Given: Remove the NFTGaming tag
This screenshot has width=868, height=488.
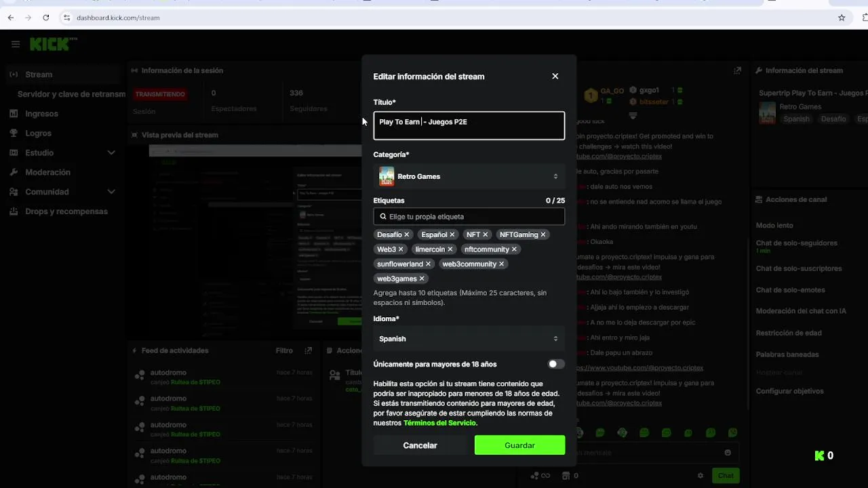Looking at the screenshot, I should pos(543,235).
